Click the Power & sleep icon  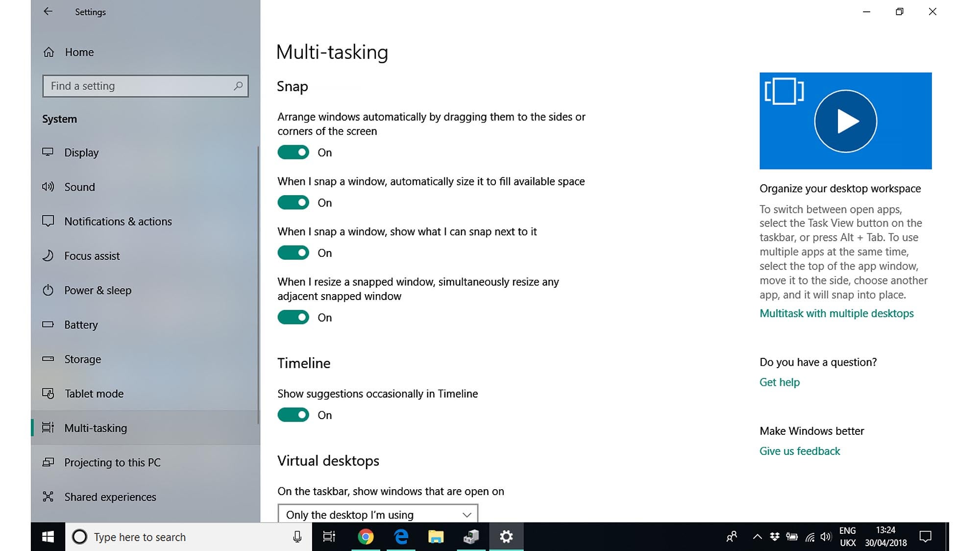click(x=48, y=290)
